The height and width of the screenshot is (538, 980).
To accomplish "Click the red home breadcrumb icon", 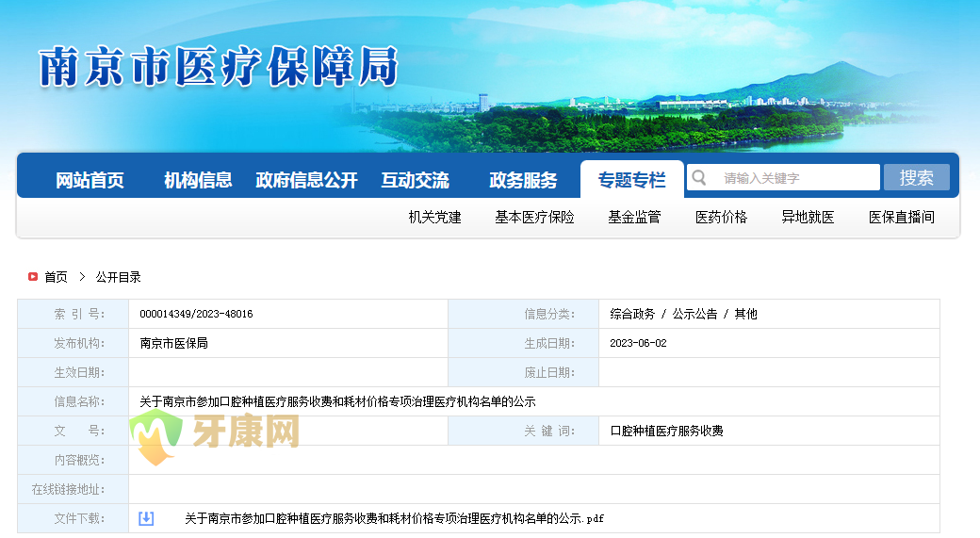I will (33, 276).
